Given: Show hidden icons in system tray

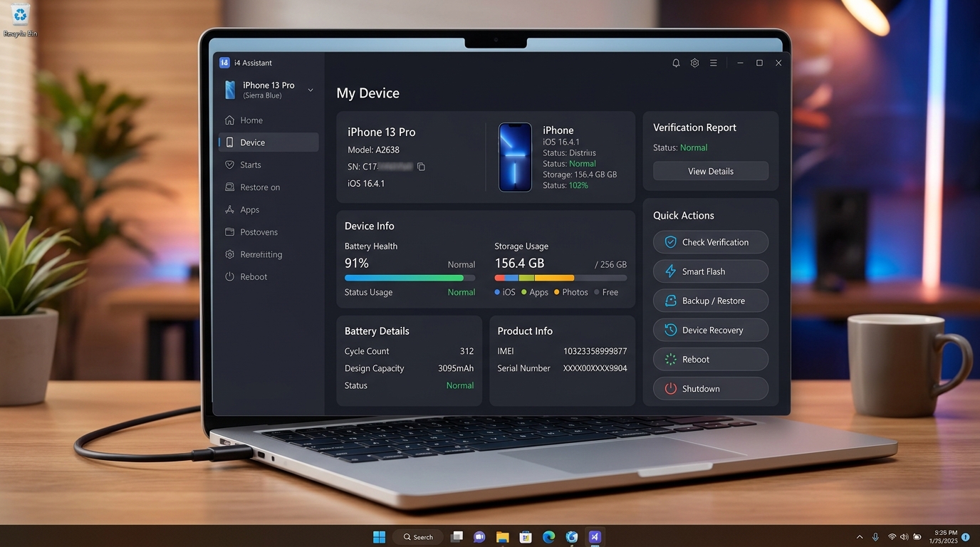Looking at the screenshot, I should point(859,537).
